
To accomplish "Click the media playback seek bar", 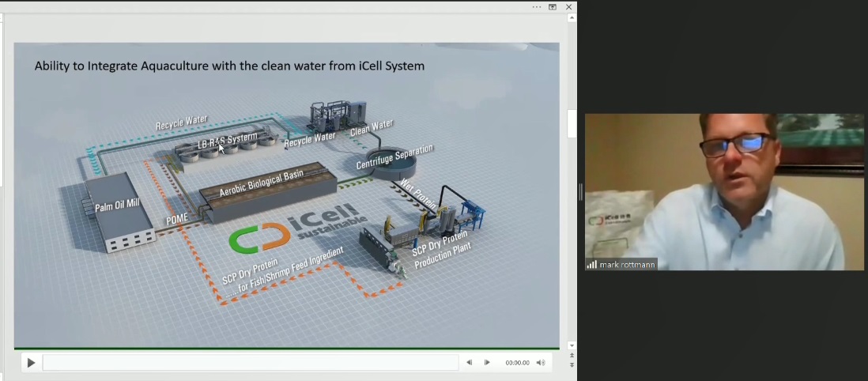I will (x=251, y=363).
